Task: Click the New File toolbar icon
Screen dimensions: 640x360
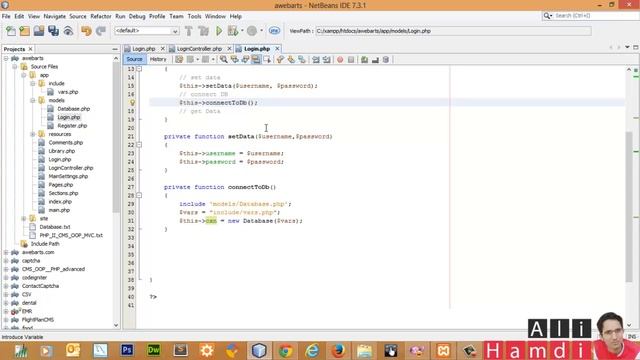Action: coord(11,31)
